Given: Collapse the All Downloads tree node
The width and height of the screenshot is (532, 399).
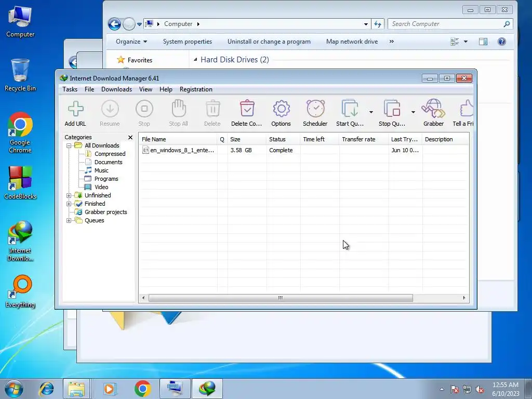Looking at the screenshot, I should tap(69, 145).
